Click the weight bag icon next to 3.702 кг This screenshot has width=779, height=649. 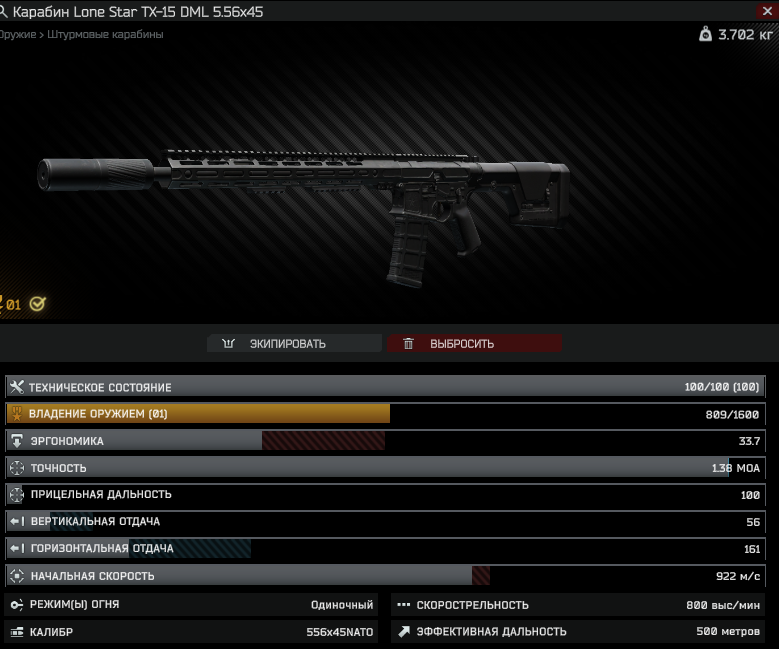click(x=705, y=34)
